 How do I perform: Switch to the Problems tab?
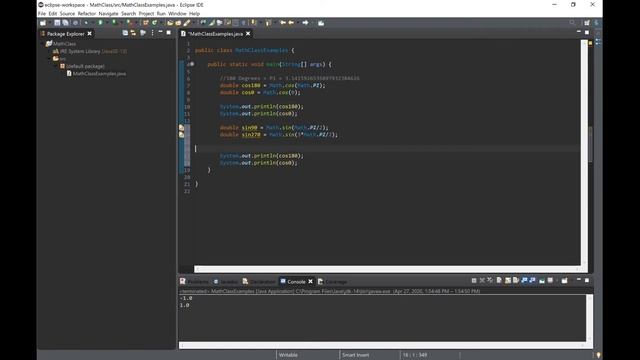pyautogui.click(x=194, y=282)
